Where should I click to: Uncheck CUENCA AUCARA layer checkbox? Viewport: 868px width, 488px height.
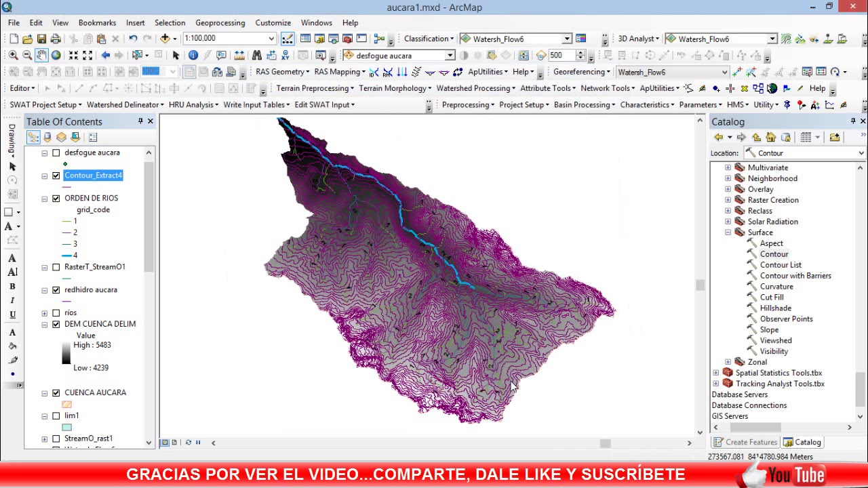coord(56,393)
